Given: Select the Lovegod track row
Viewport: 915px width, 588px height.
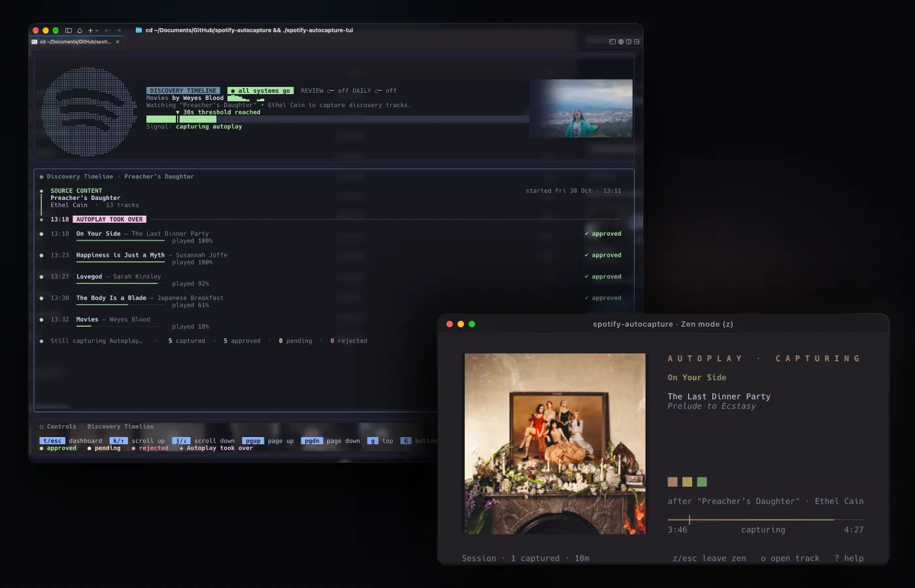Looking at the screenshot, I should coord(330,280).
